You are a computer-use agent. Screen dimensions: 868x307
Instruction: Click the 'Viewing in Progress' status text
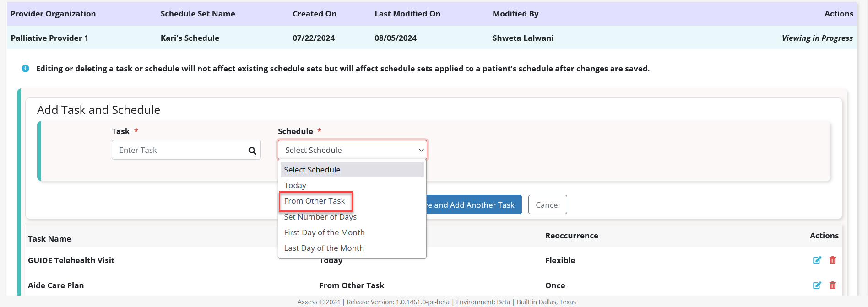click(817, 38)
